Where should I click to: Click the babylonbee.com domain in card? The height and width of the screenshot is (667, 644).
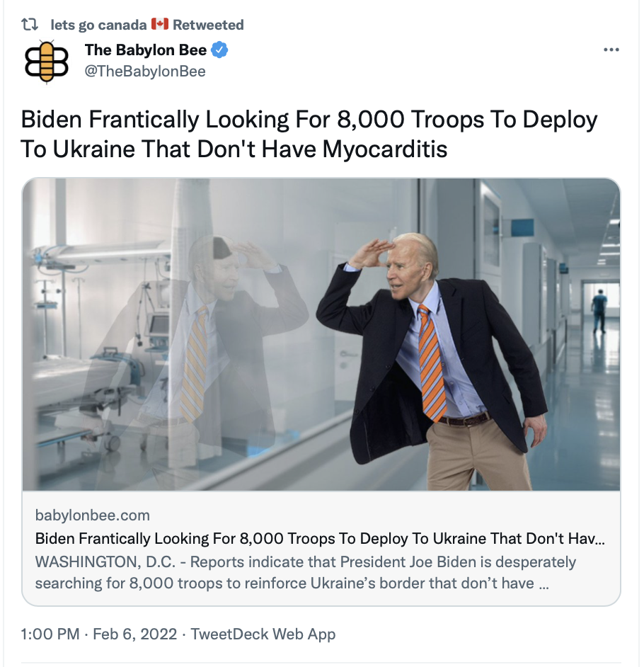tap(92, 515)
